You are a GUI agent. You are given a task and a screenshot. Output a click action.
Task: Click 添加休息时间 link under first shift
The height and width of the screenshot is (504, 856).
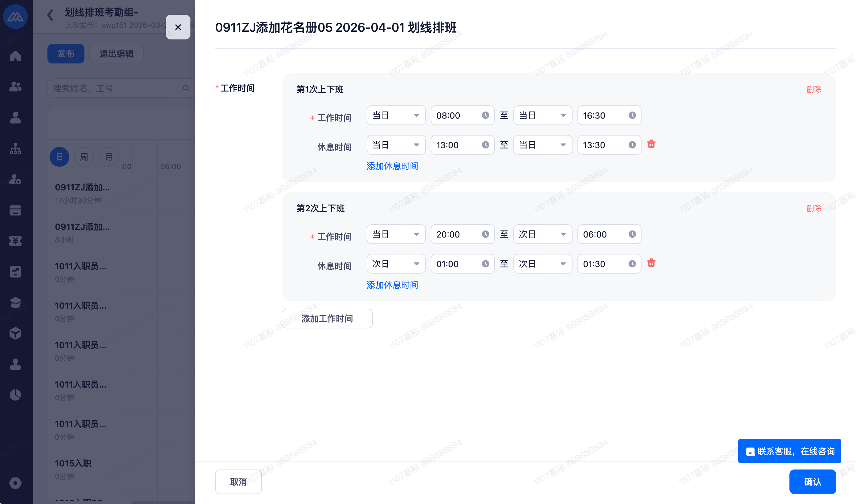(392, 166)
